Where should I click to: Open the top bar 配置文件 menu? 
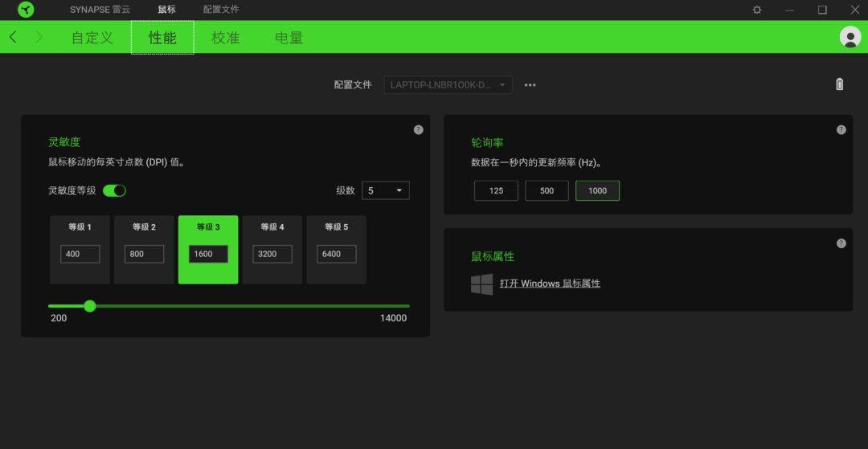pyautogui.click(x=221, y=10)
